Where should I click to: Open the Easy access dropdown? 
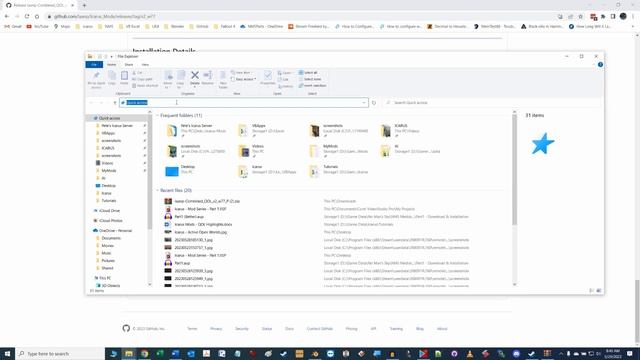(x=244, y=79)
